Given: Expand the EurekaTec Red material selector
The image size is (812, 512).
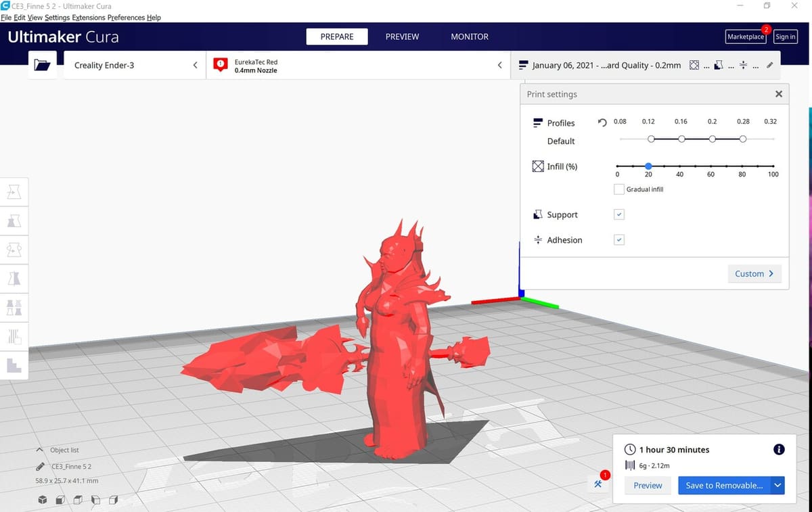Looking at the screenshot, I should pyautogui.click(x=359, y=66).
